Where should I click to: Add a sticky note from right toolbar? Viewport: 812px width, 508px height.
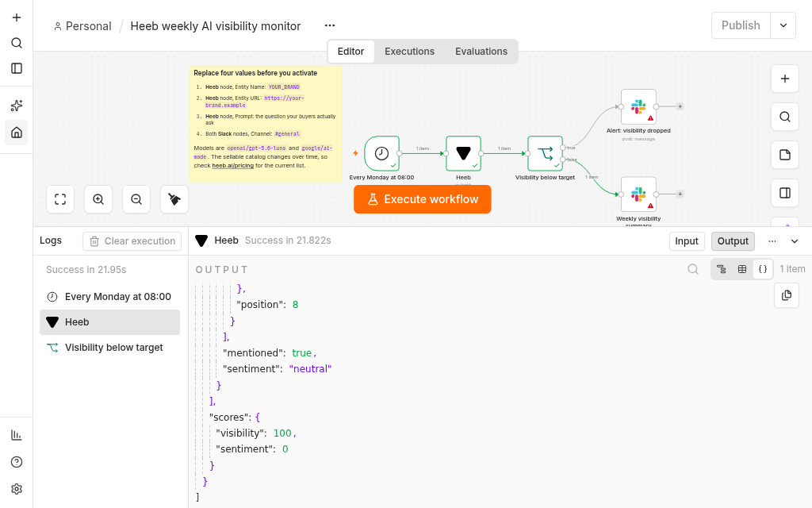(x=785, y=155)
